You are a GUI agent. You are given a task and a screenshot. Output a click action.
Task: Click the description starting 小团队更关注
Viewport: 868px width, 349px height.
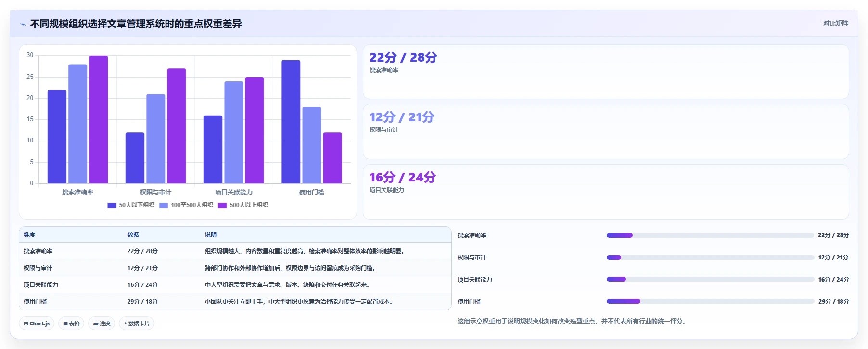coord(300,302)
